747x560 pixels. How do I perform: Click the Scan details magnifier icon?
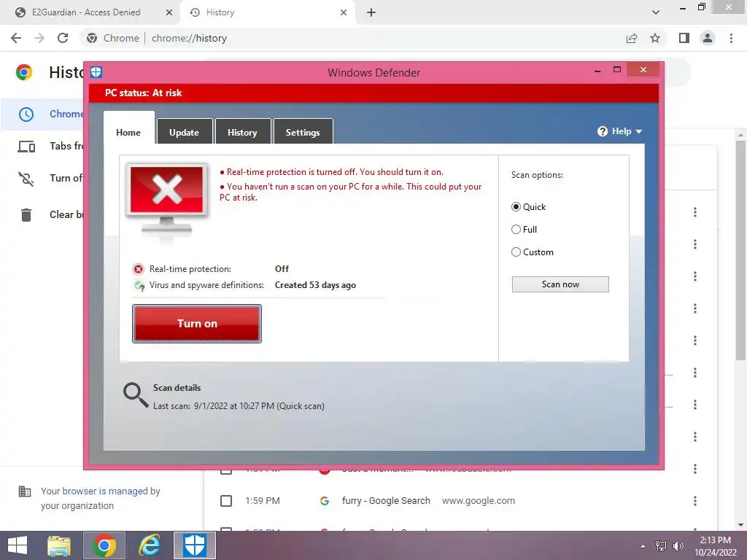tap(136, 395)
